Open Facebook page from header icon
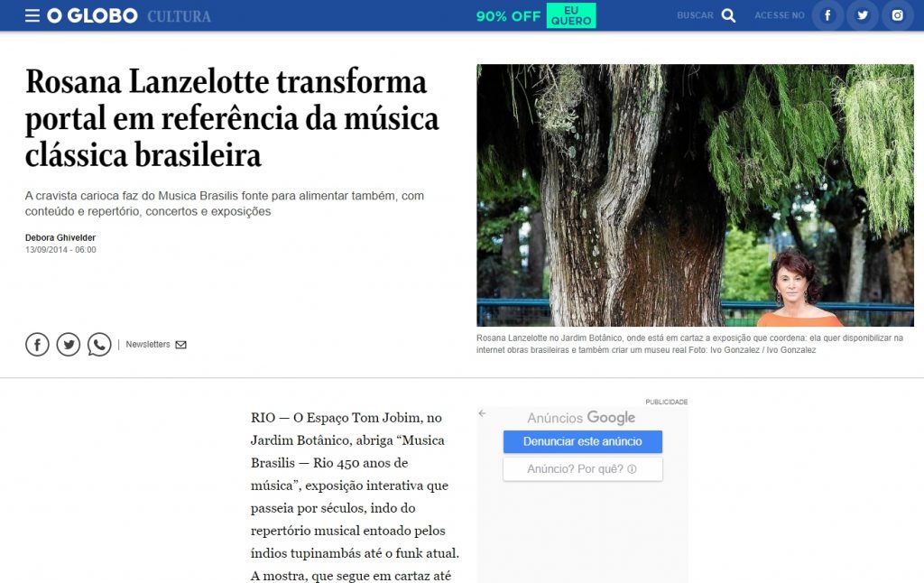This screenshot has height=583, width=924. point(827,15)
